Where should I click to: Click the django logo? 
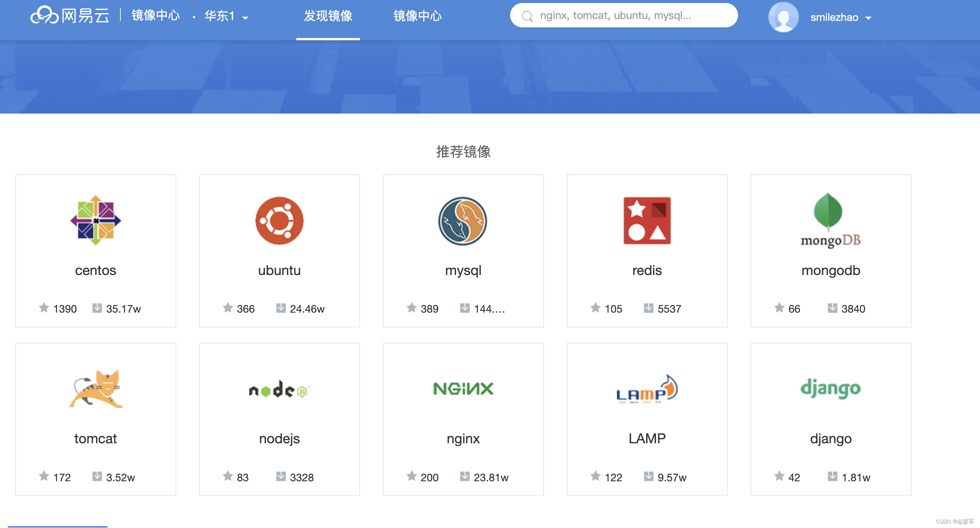830,389
